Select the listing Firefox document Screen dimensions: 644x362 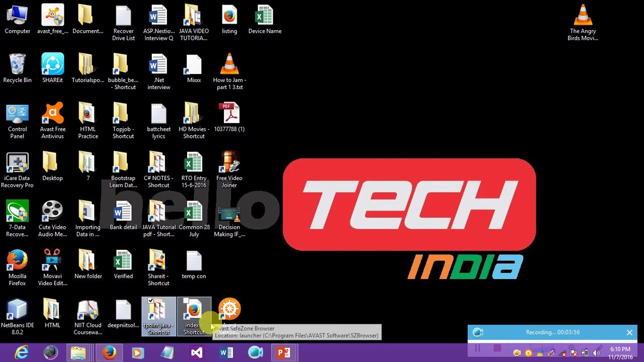[229, 20]
